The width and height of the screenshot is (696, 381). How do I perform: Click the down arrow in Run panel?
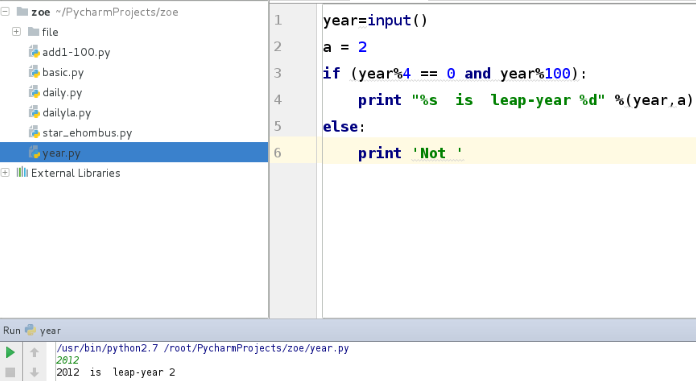pyautogui.click(x=34, y=372)
